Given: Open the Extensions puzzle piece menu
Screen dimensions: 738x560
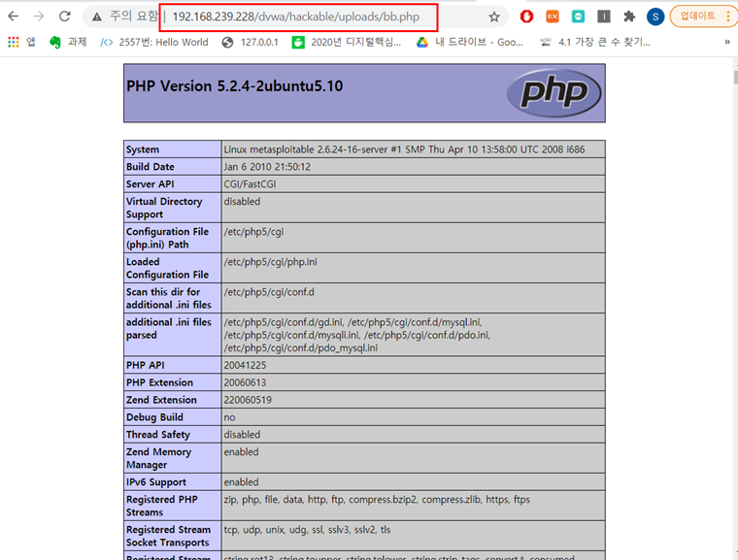Looking at the screenshot, I should [629, 16].
